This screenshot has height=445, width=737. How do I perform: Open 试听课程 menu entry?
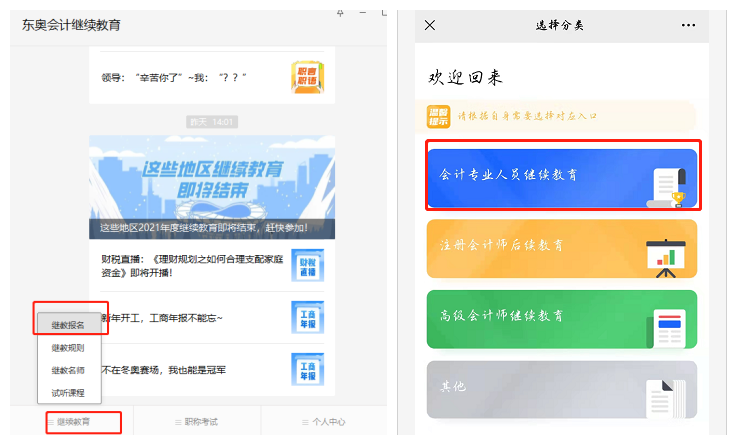pos(68,393)
